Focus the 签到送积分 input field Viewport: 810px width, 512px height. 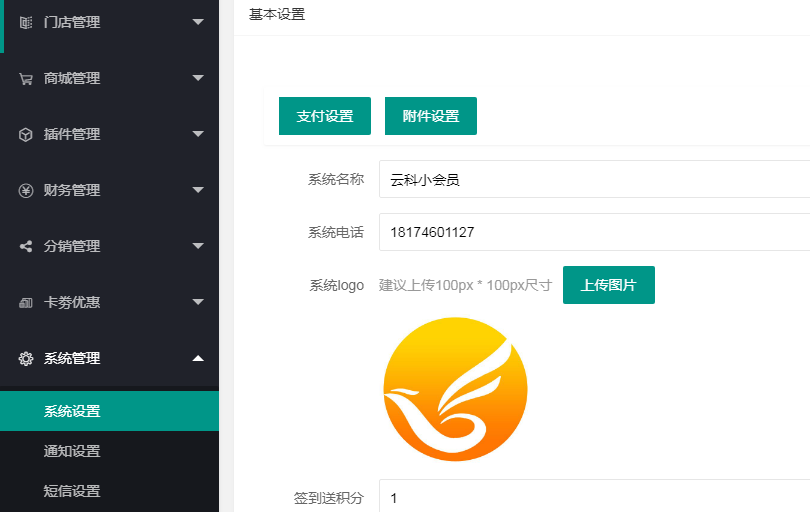click(x=595, y=496)
